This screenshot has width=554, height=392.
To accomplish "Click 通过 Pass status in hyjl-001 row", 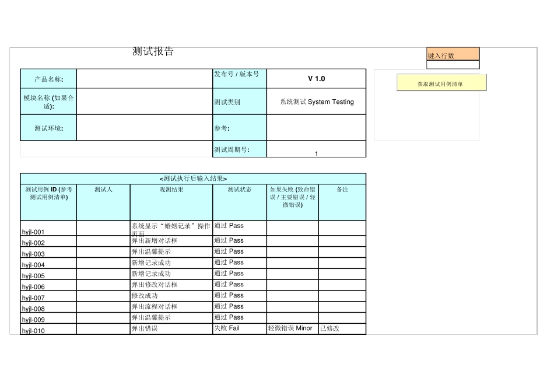I will point(240,228).
